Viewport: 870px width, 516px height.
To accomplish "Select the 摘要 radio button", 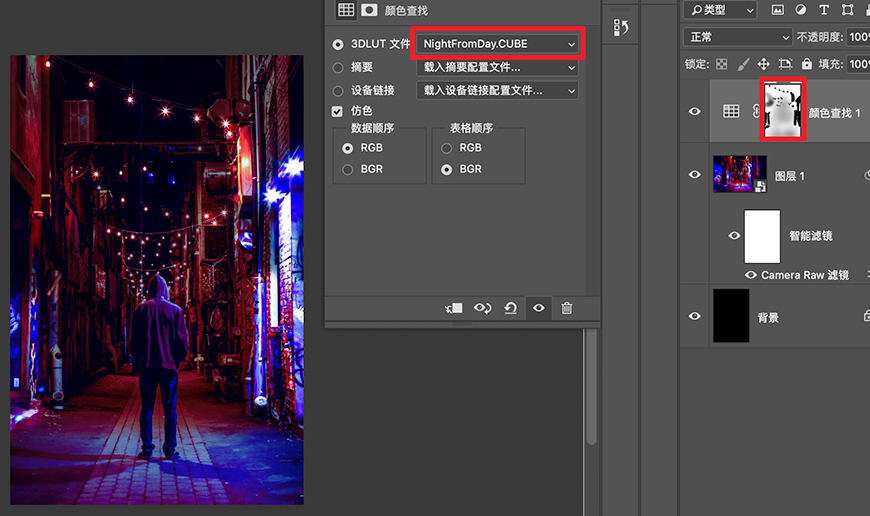I will pyautogui.click(x=338, y=68).
